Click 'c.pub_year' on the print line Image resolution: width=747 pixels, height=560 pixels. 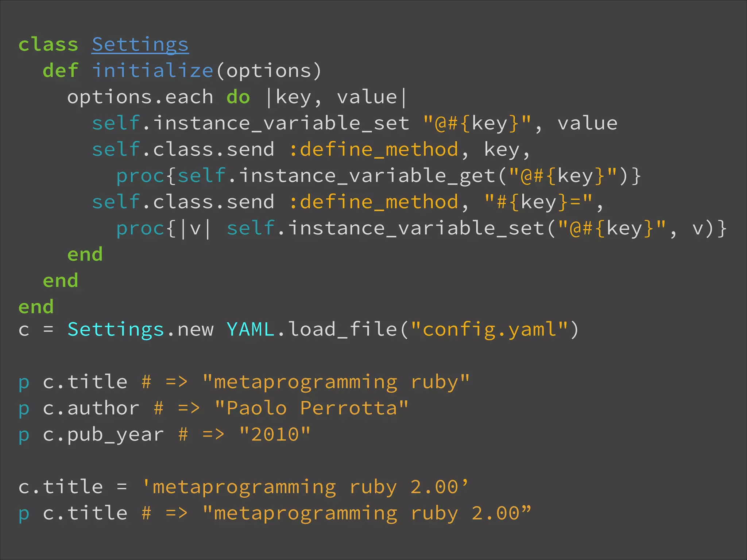(x=103, y=435)
